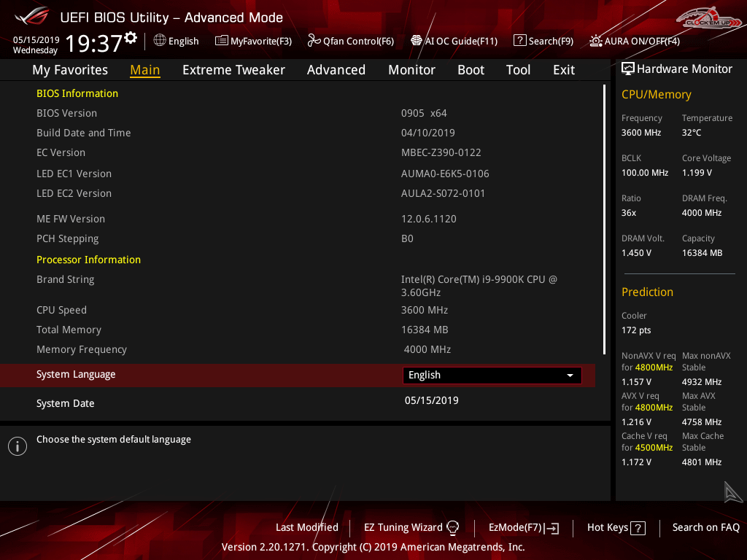The height and width of the screenshot is (560, 747).
Task: Expand the System Language dropdown
Action: [x=492, y=375]
